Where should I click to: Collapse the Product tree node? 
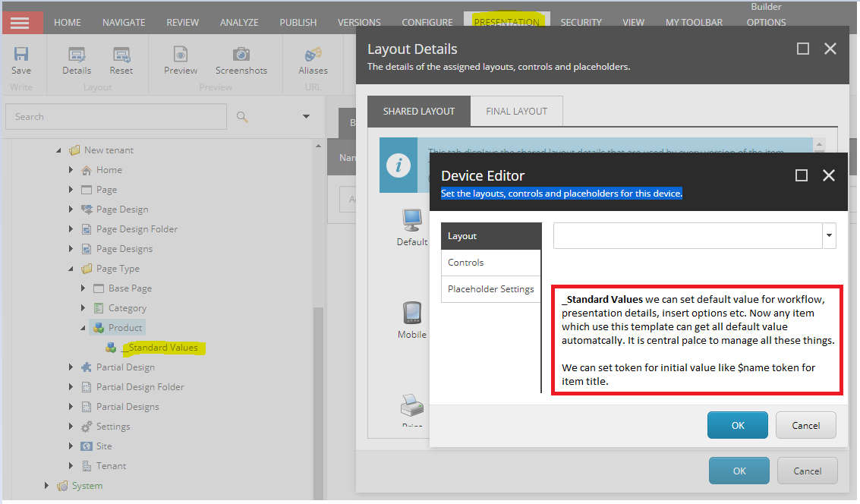(x=83, y=327)
